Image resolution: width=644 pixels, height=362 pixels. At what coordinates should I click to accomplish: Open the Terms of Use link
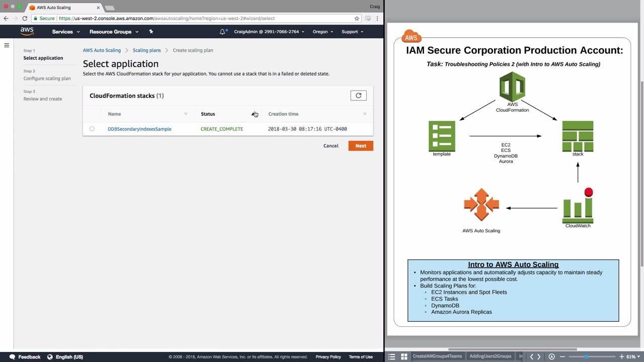[x=361, y=357]
